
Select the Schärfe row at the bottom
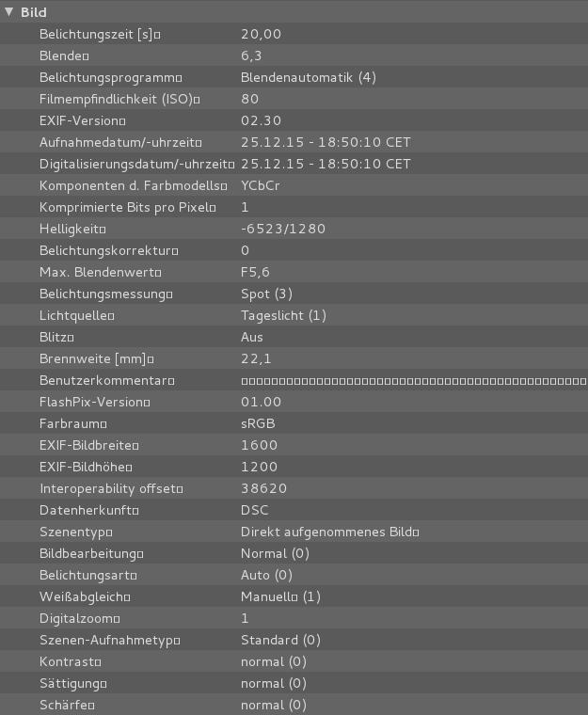click(68, 705)
